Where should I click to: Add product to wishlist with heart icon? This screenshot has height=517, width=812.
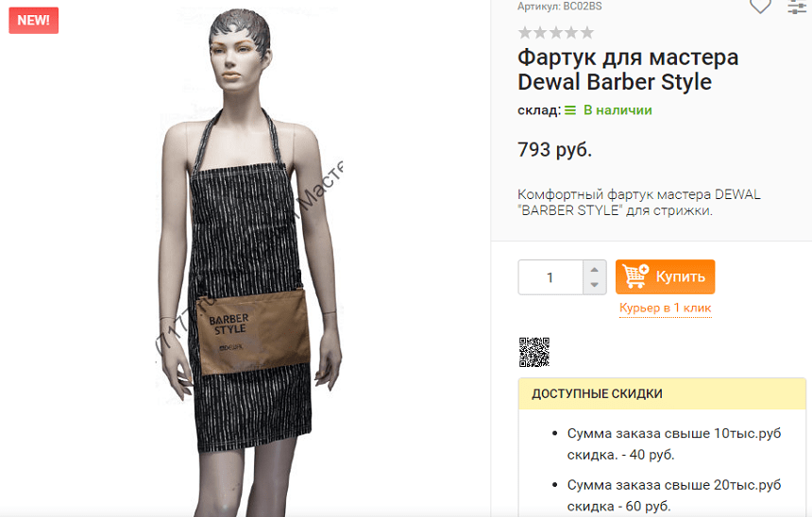pyautogui.click(x=760, y=7)
